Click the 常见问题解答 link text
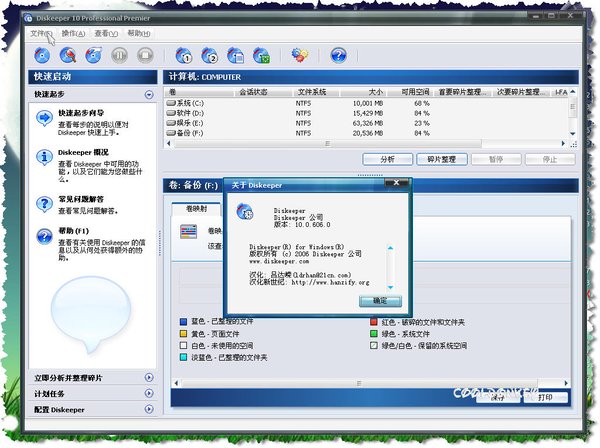This screenshot has width=600, height=448. pyautogui.click(x=81, y=199)
